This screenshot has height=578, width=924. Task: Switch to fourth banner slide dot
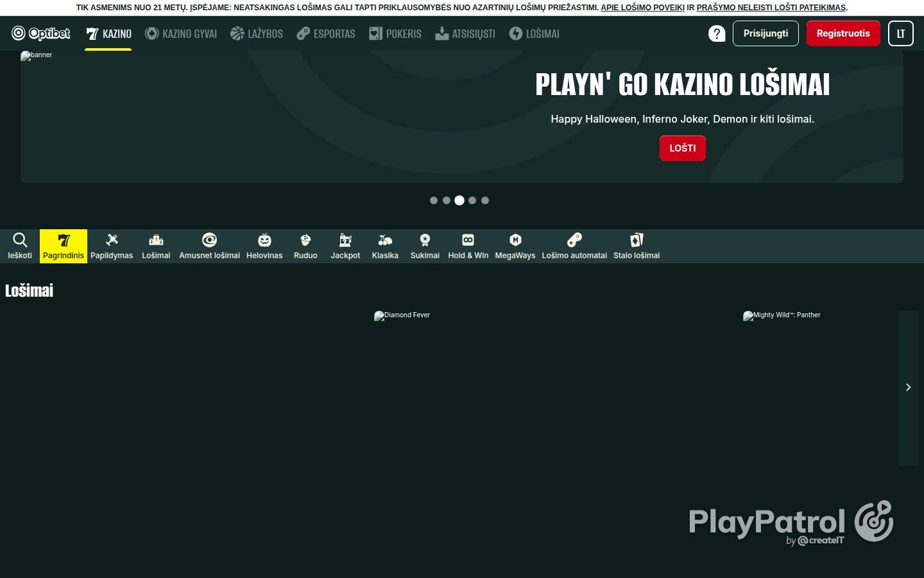(472, 200)
